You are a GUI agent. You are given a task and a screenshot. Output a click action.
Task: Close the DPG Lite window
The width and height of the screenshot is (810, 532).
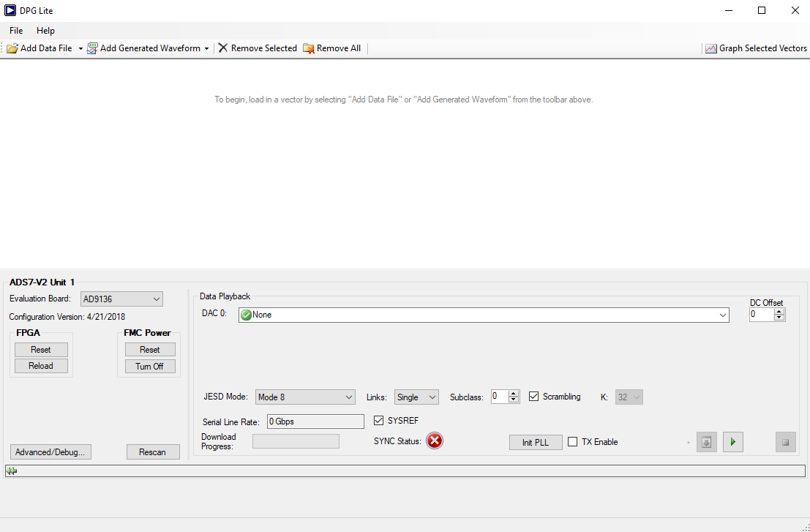[x=795, y=10]
